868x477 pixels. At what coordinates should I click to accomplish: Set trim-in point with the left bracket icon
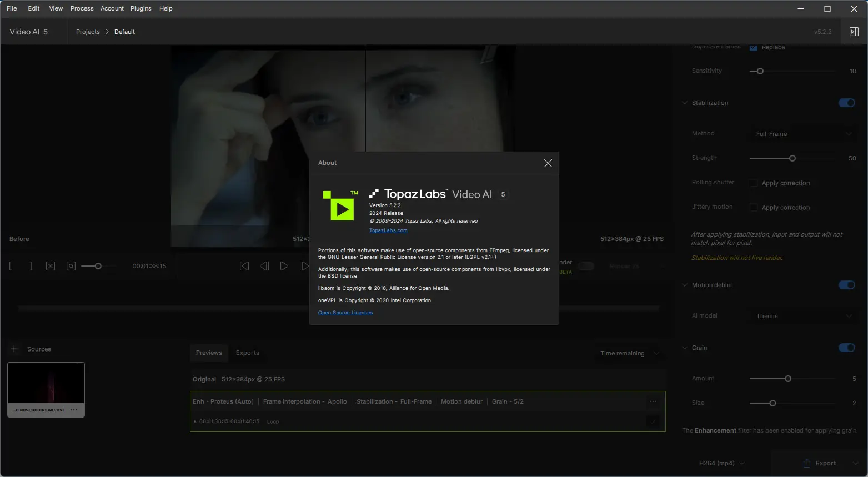click(10, 266)
